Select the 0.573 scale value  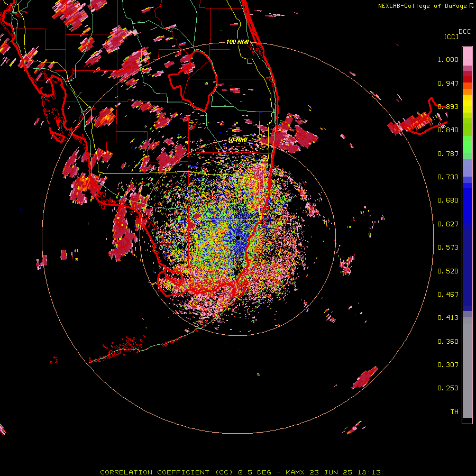pyautogui.click(x=448, y=248)
